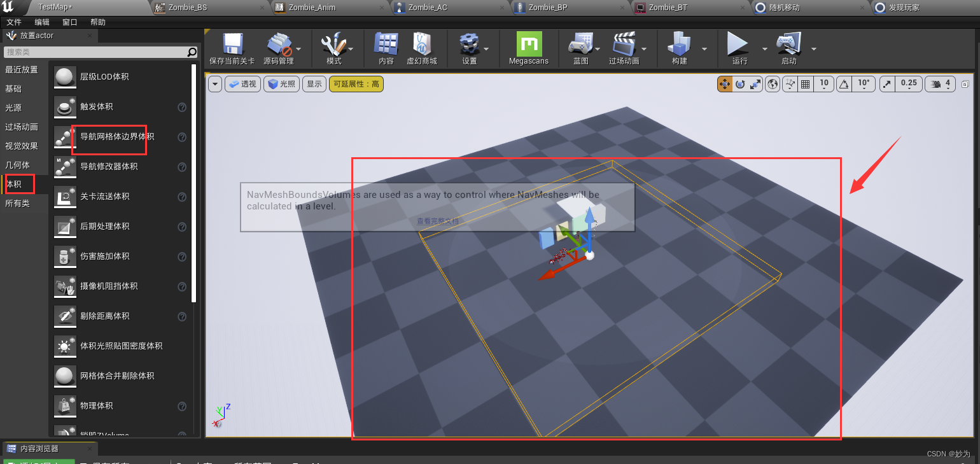
Task: Open the Modes (模式) toolbar icon
Action: pyautogui.click(x=333, y=45)
